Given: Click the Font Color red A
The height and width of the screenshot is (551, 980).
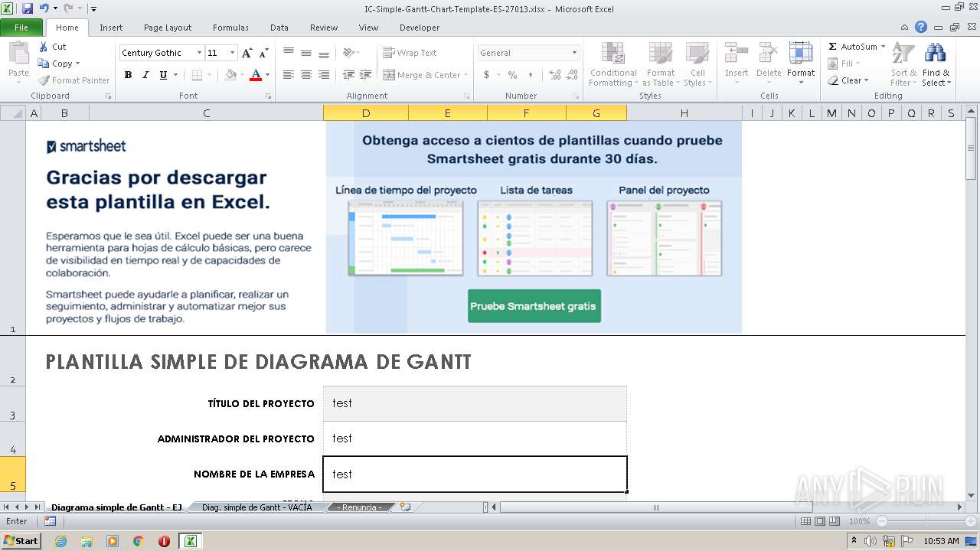Looking at the screenshot, I should click(x=256, y=75).
